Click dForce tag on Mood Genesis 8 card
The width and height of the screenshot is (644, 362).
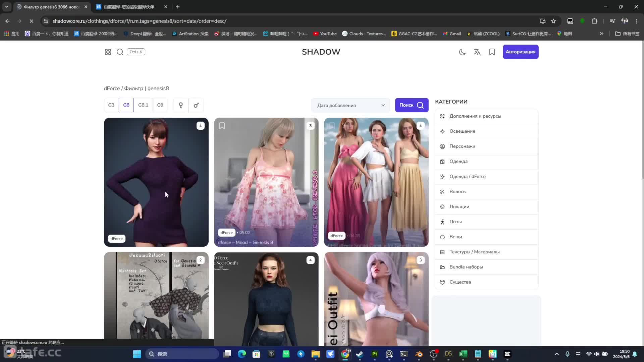coord(226,233)
